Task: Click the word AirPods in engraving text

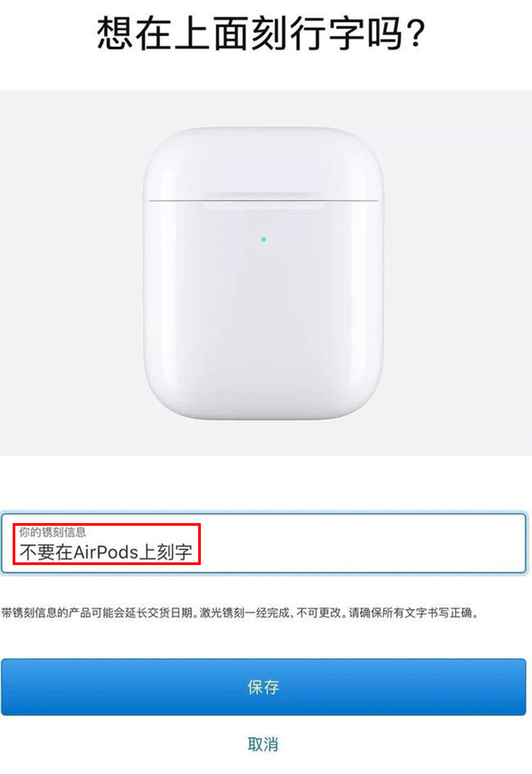Action: pyautogui.click(x=106, y=552)
